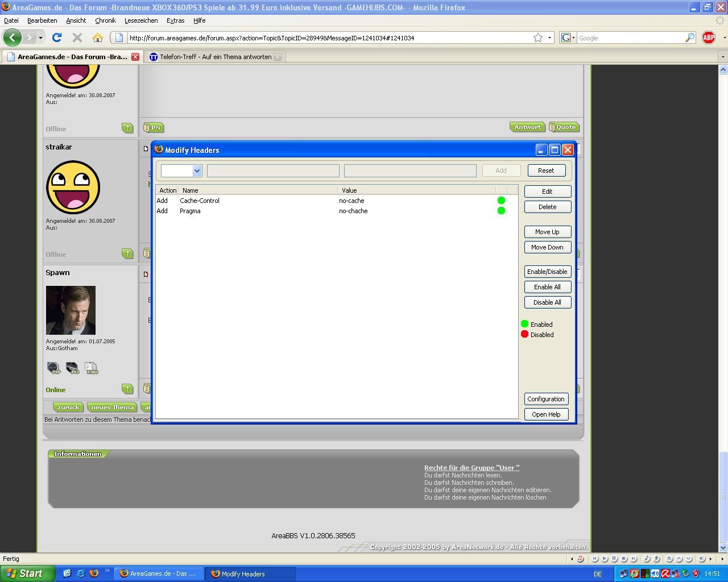This screenshot has height=582, width=728.
Task: Open the Configuration button
Action: pyautogui.click(x=546, y=399)
